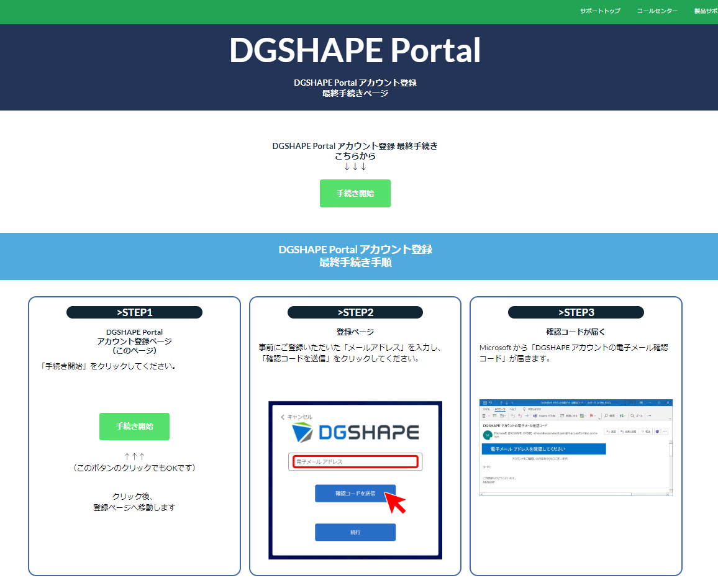This screenshot has height=588, width=718.
Task: Click the STEP2 header label
Action: click(355, 312)
